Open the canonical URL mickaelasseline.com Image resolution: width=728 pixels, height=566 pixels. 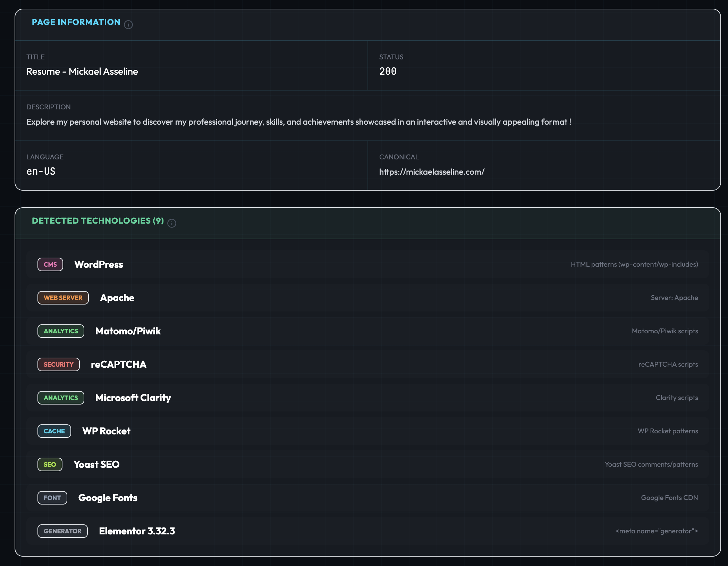pos(432,172)
